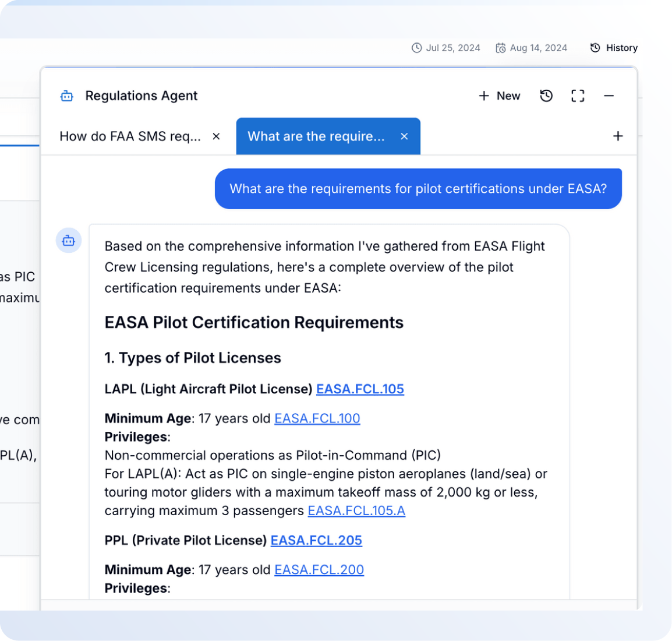Select the 'What are the require...' tab
The image size is (672, 641).
pyautogui.click(x=316, y=136)
